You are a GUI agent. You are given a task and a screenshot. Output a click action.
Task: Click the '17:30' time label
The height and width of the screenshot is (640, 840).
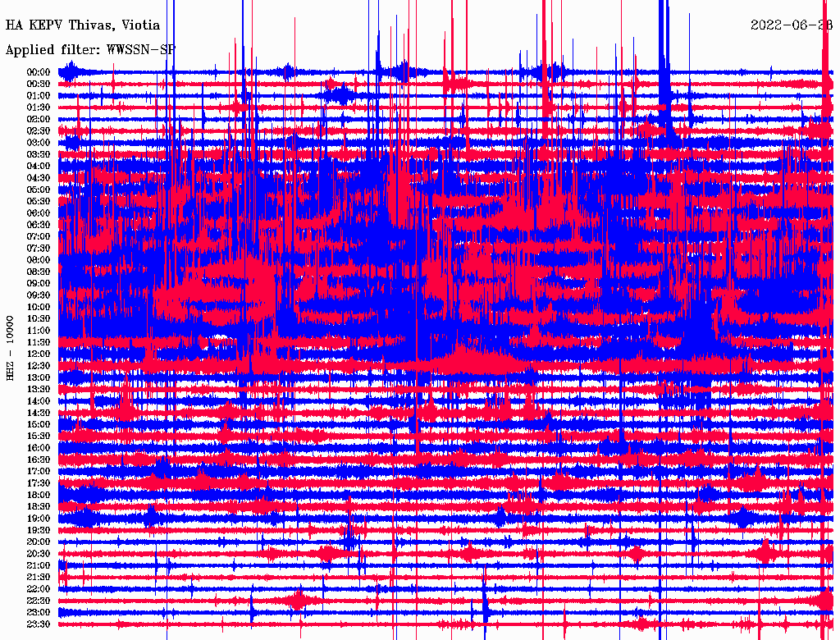39,483
